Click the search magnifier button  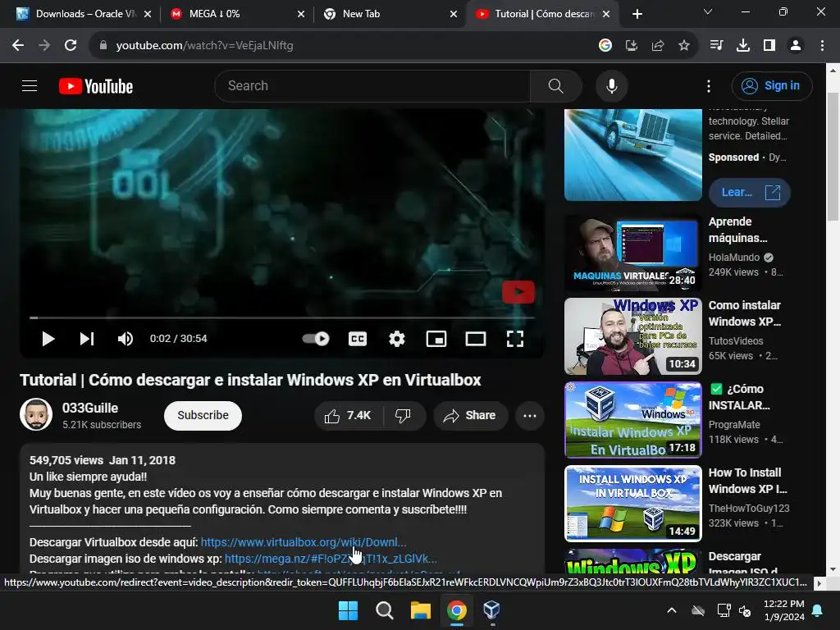(555, 85)
